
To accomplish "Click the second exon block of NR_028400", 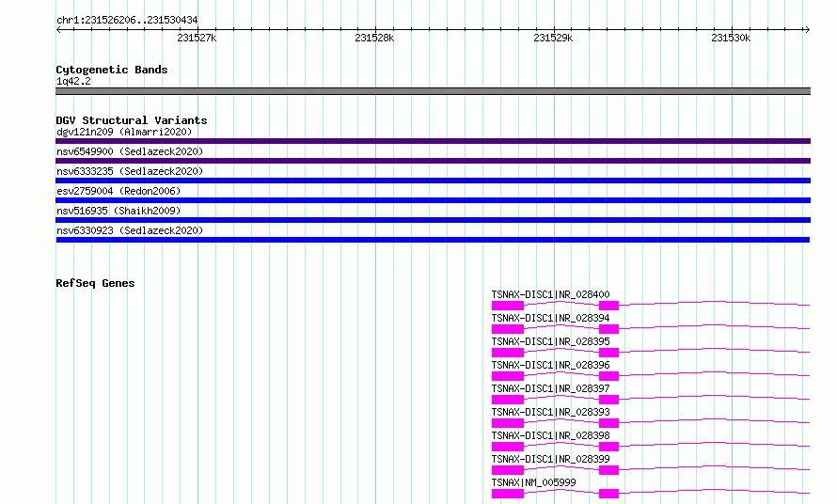I will point(608,306).
